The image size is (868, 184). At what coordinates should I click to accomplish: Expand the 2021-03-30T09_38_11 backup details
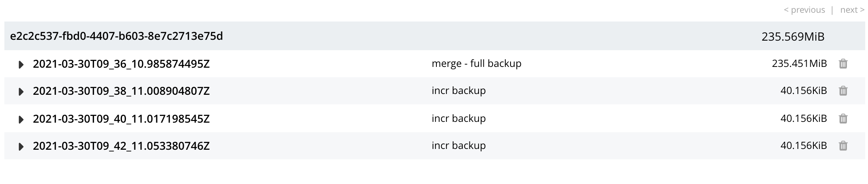pos(21,92)
